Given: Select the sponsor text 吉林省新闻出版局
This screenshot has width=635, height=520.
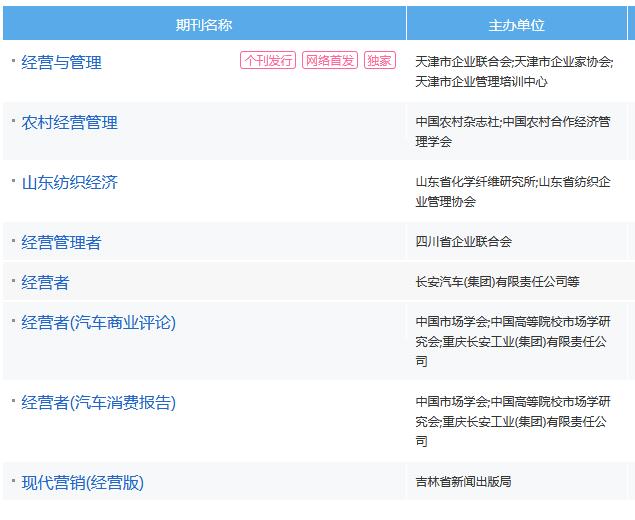Looking at the screenshot, I should point(464,482).
